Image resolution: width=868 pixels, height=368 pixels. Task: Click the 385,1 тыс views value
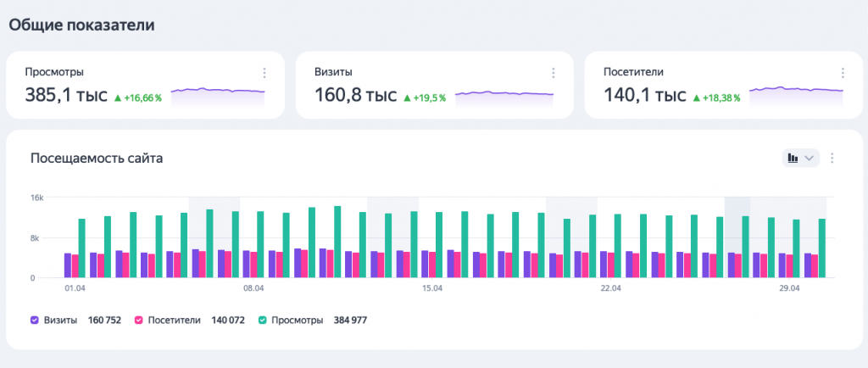pos(66,95)
